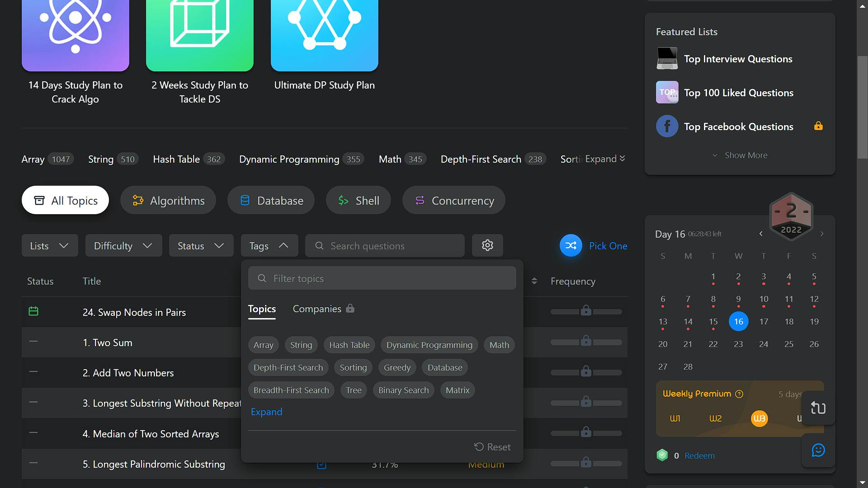Click the TOP icon for Top 100 Liked

(667, 93)
